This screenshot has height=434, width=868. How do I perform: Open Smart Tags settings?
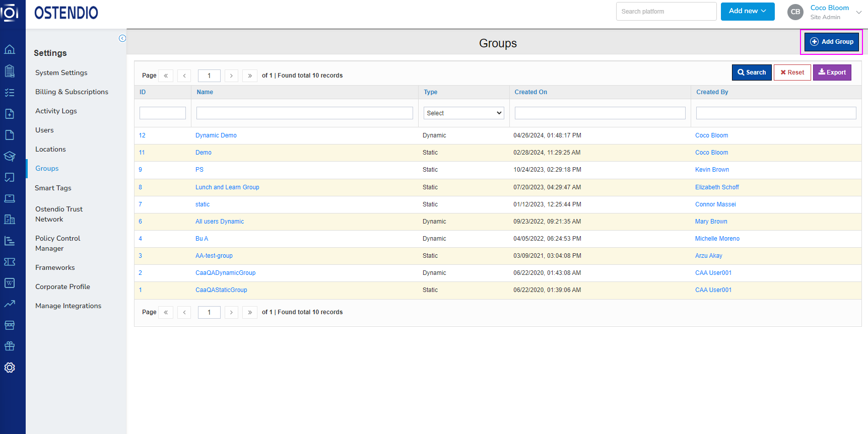53,188
